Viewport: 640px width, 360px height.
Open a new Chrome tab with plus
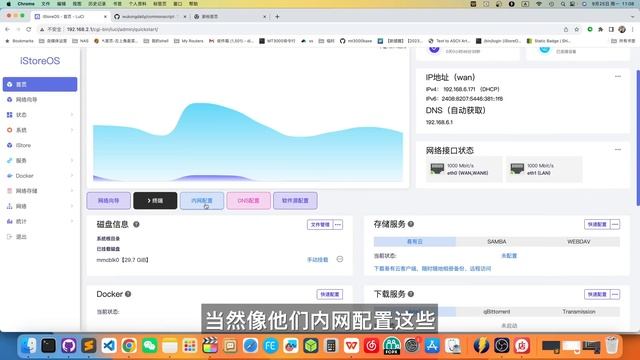click(x=277, y=17)
